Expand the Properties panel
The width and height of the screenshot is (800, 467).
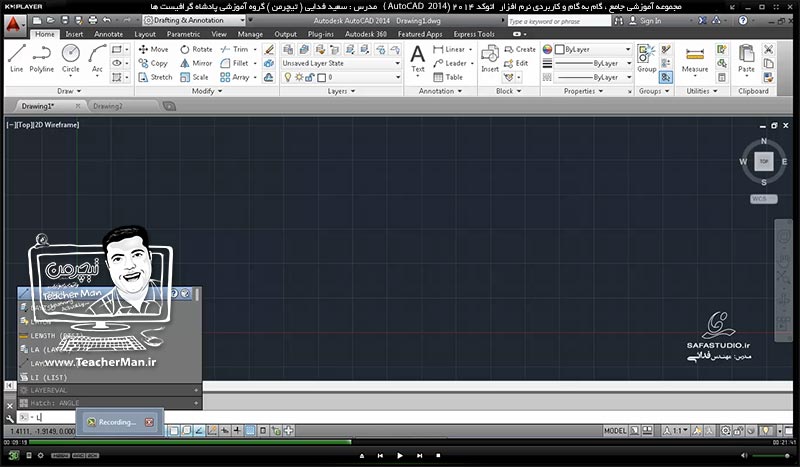point(583,91)
